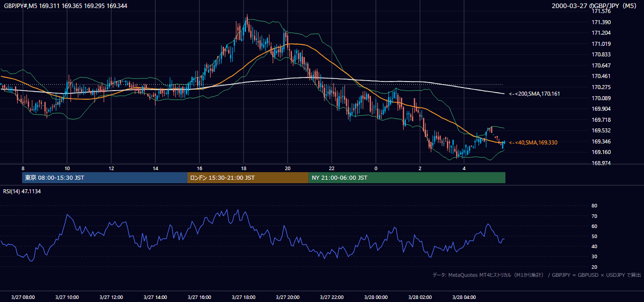644x302 pixels.
Task: Click hour tick 0 under price chart
Action: 376,169
